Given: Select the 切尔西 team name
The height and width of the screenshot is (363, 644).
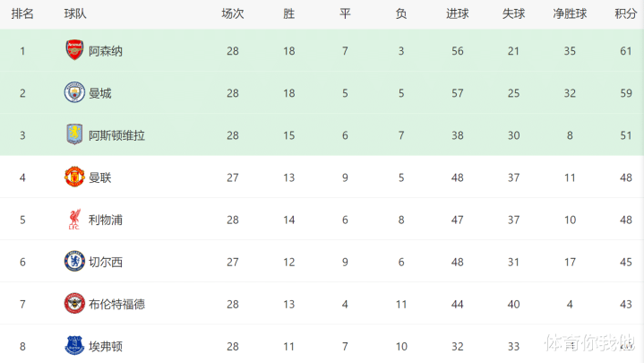Looking at the screenshot, I should pos(106,262).
